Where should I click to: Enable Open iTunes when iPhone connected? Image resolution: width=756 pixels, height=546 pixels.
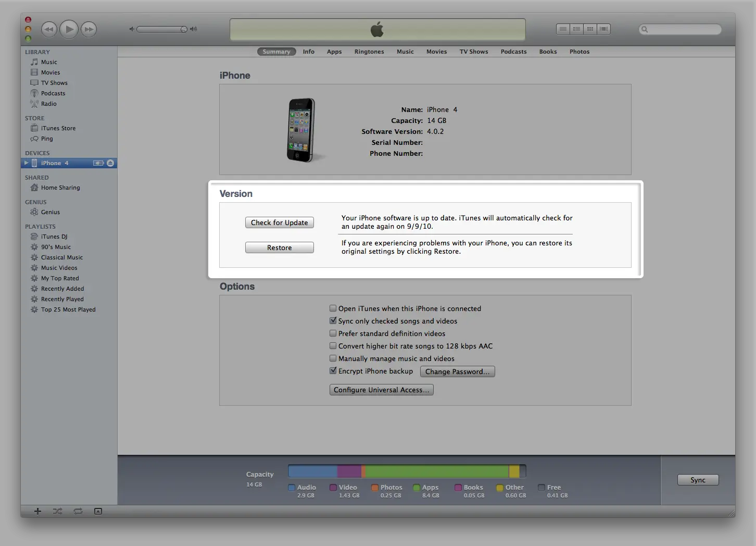coord(333,308)
